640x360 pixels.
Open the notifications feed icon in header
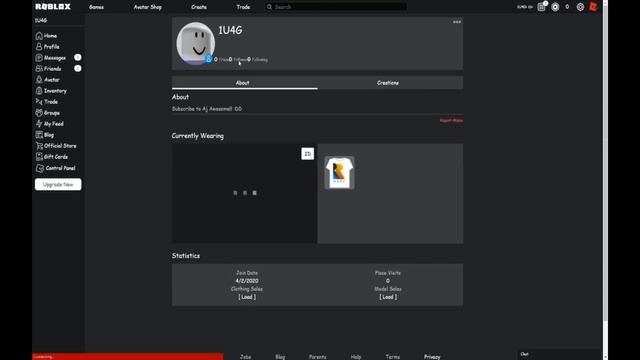[x=541, y=7]
